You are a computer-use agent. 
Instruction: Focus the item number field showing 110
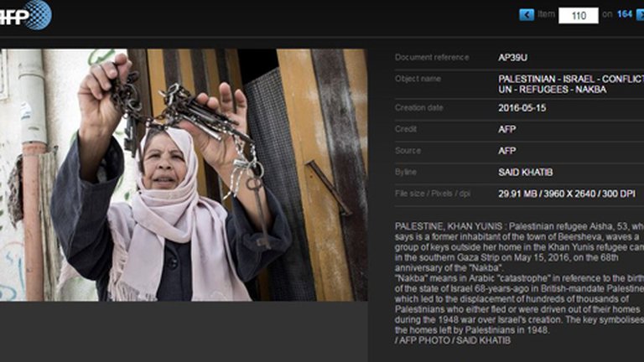click(579, 16)
